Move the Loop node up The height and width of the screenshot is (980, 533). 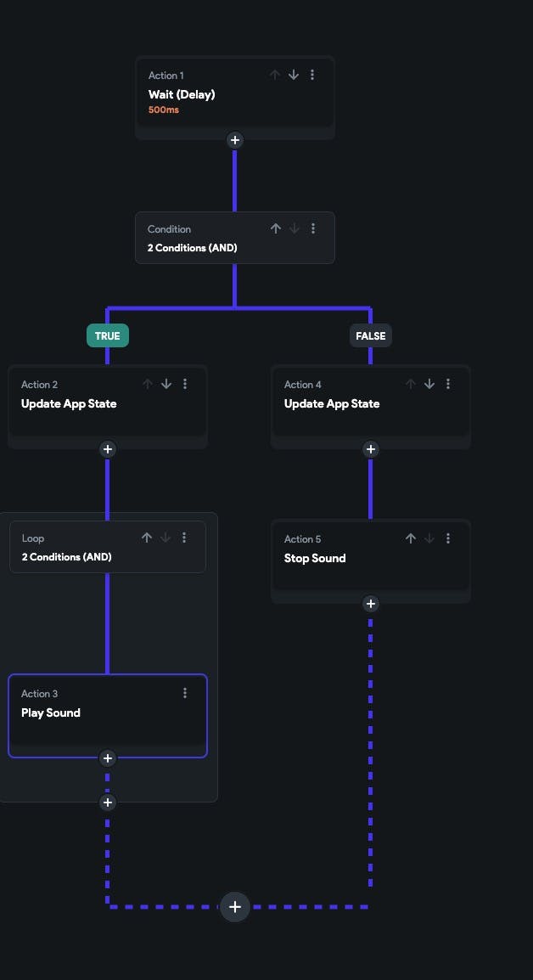[x=147, y=538]
